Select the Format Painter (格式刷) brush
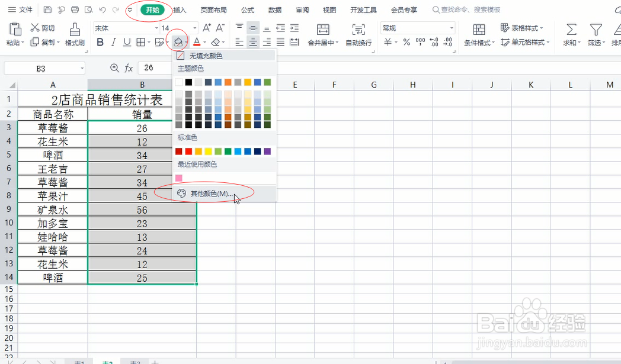Screen dimensions: 621x364 pos(75,29)
